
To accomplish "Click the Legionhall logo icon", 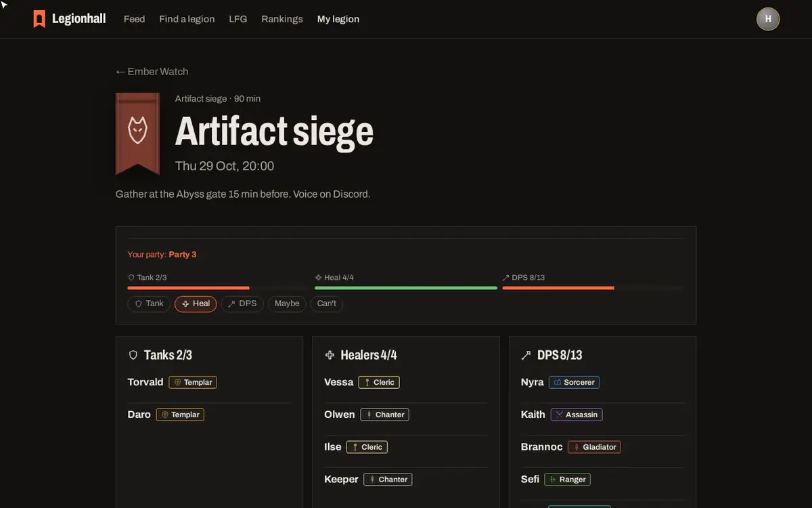I will coord(39,19).
